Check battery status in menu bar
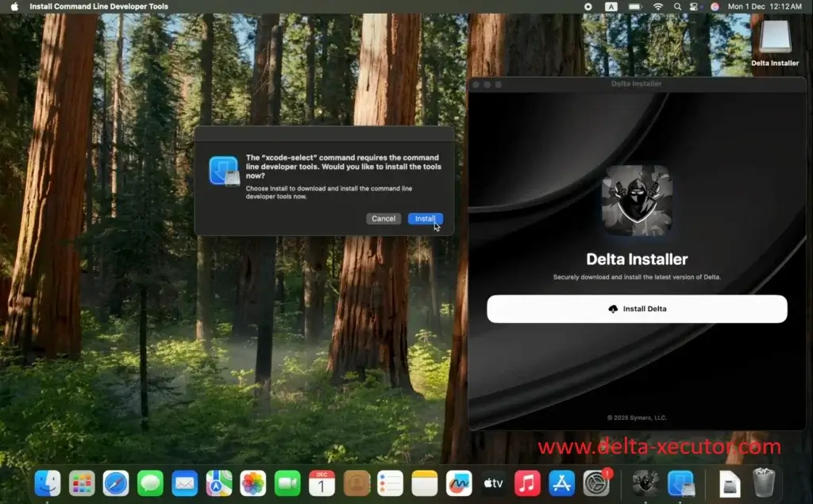The image size is (813, 504). [635, 6]
